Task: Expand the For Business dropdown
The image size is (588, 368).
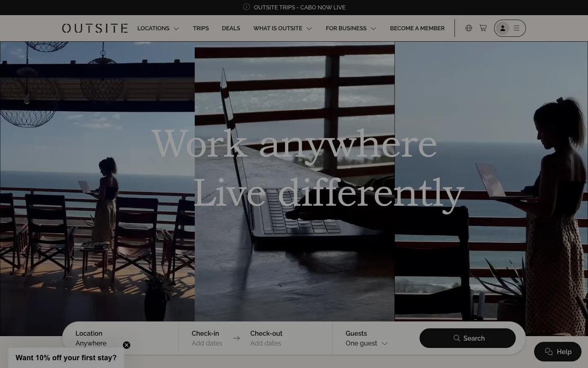Action: click(351, 28)
